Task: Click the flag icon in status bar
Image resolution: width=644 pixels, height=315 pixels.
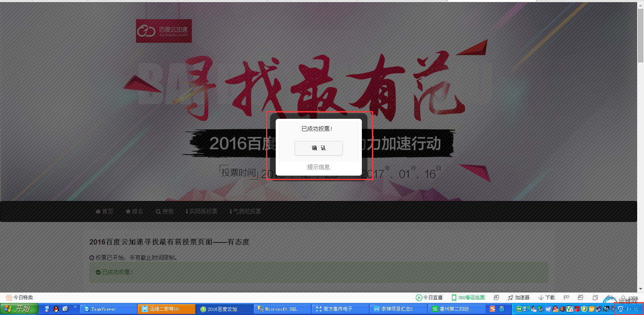Action: coord(566,298)
